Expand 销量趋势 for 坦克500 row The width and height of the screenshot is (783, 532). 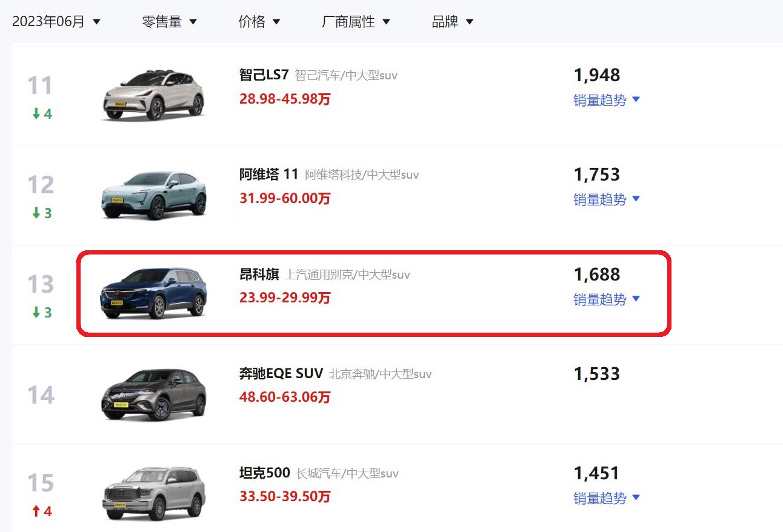coord(607,498)
